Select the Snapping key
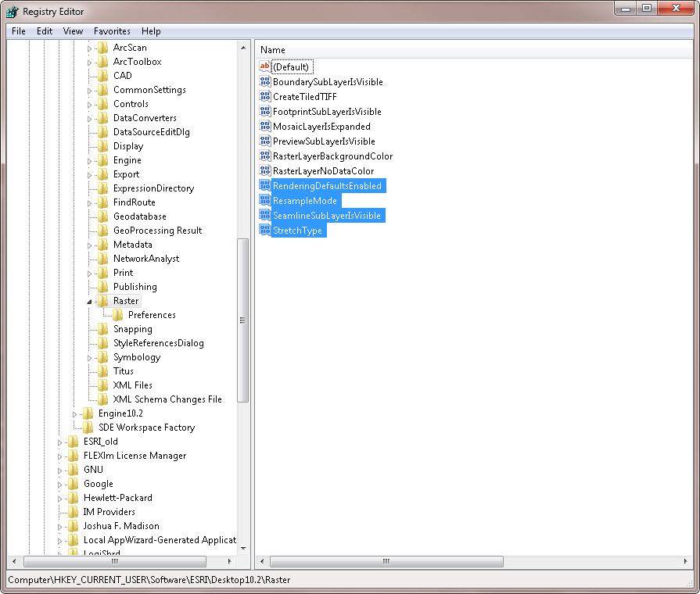 coord(133,329)
